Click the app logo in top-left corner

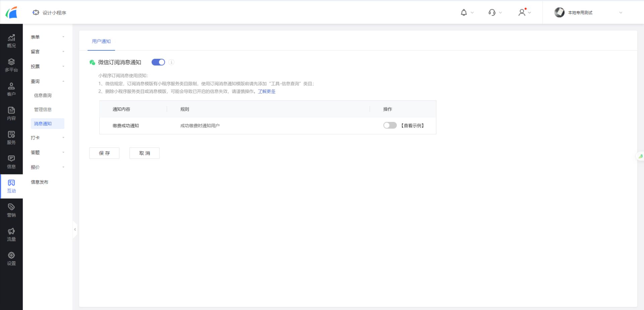pos(11,12)
